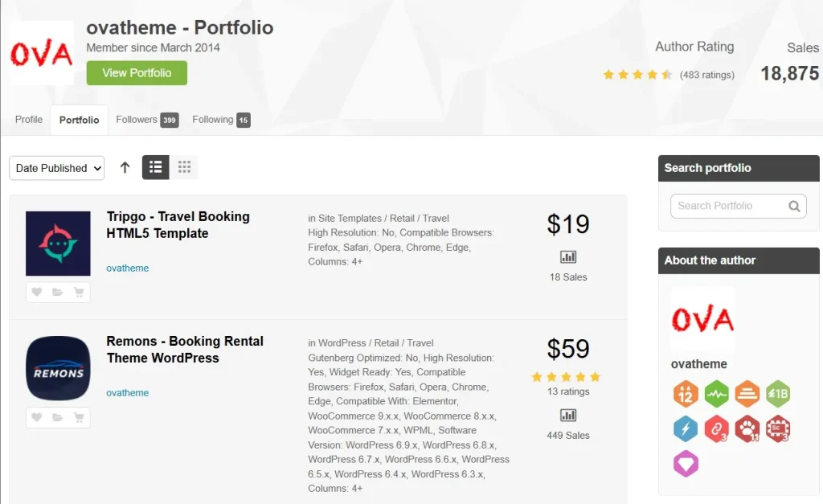This screenshot has height=504, width=823.
Task: Click the pink diamond author badge
Action: point(686,464)
